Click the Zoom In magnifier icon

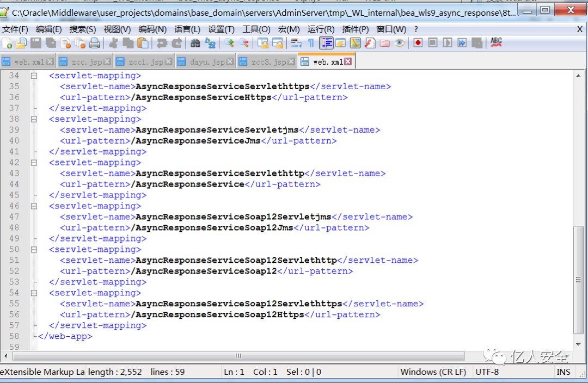tap(229, 43)
